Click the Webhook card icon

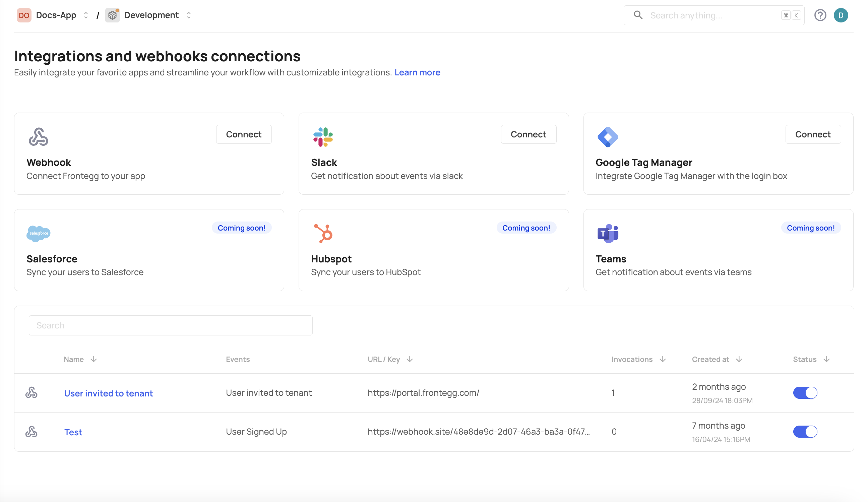(38, 137)
